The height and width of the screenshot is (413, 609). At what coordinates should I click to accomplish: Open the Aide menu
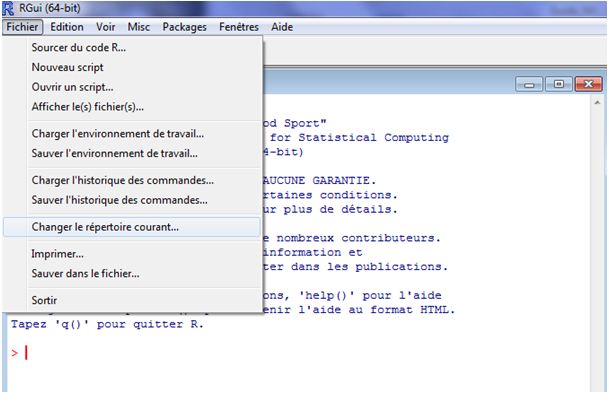click(282, 27)
